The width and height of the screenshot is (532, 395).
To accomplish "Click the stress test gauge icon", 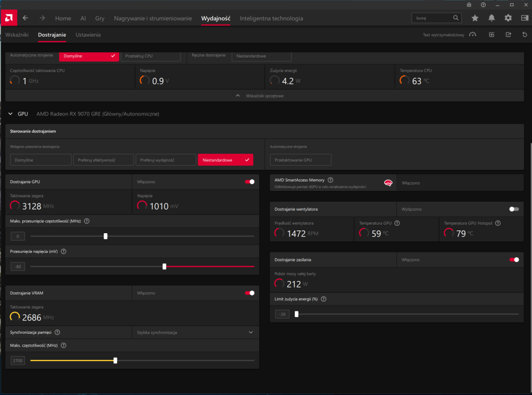I will coord(472,35).
